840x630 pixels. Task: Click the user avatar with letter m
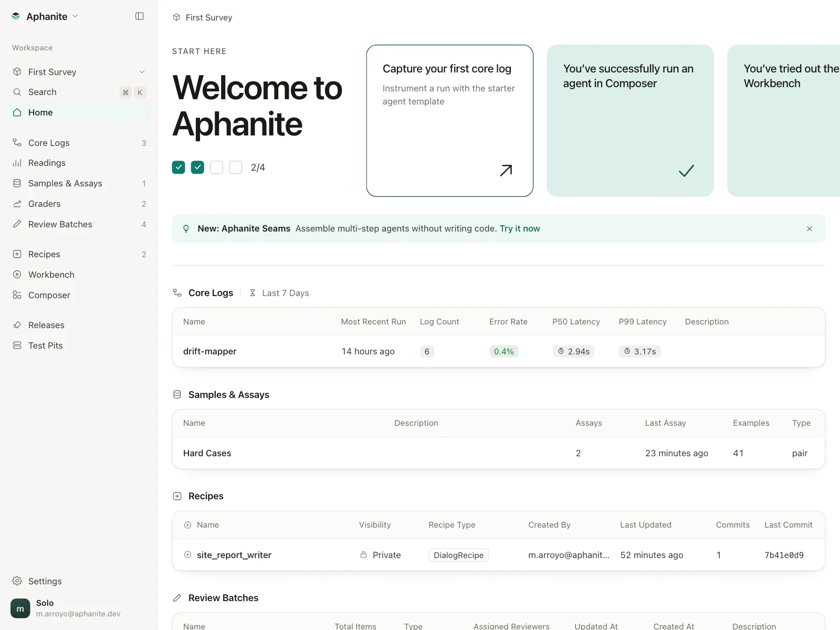point(20,608)
